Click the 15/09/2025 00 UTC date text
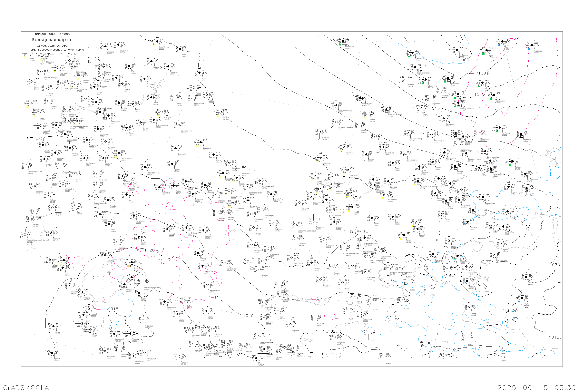The image size is (588, 392). (x=52, y=45)
